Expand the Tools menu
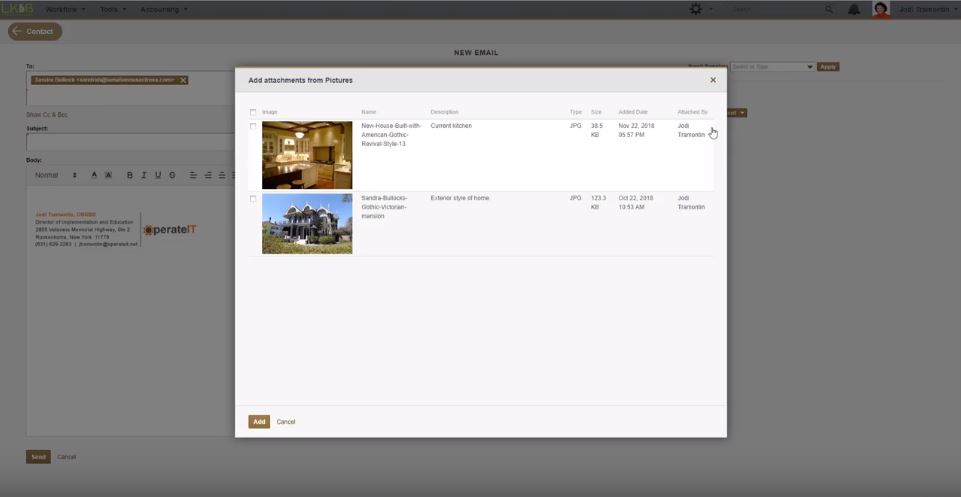This screenshot has height=497, width=961. tap(112, 9)
